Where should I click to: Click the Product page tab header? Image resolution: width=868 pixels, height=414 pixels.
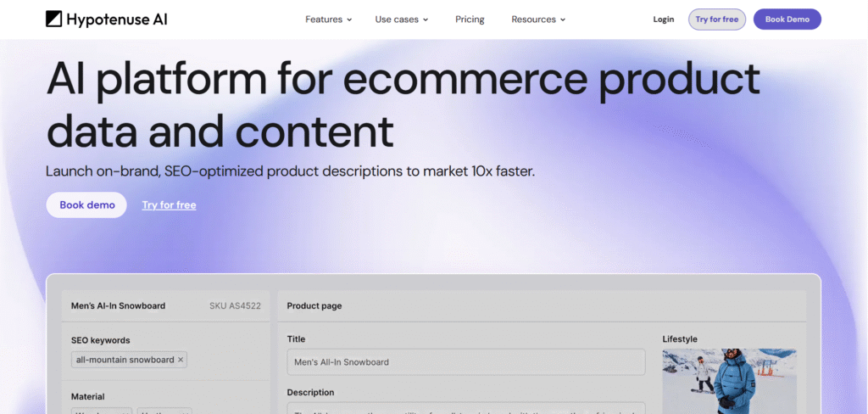coord(314,305)
